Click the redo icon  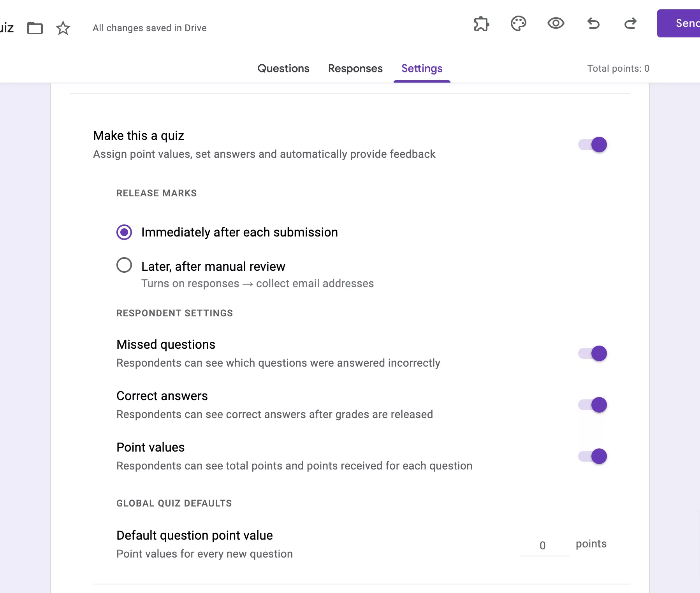click(631, 24)
